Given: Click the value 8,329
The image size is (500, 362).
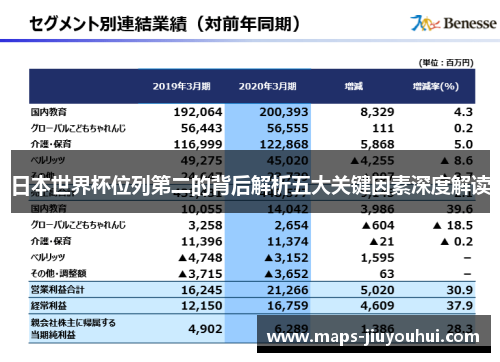Looking at the screenshot, I should (377, 112).
